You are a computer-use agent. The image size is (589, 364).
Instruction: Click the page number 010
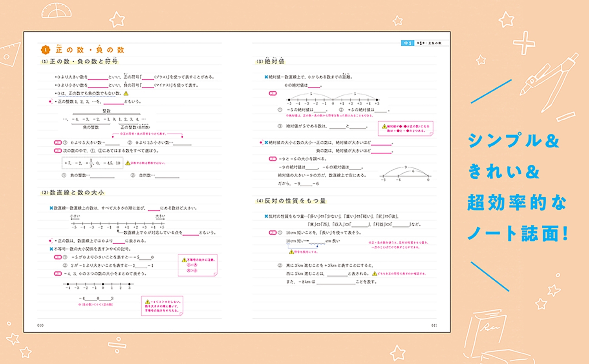coord(40,325)
